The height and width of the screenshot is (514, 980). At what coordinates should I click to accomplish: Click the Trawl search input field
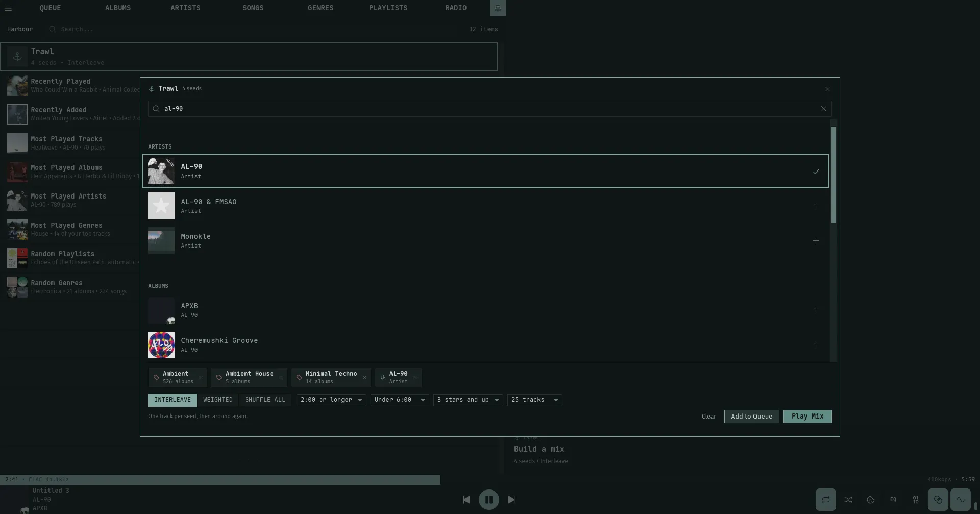pos(489,109)
